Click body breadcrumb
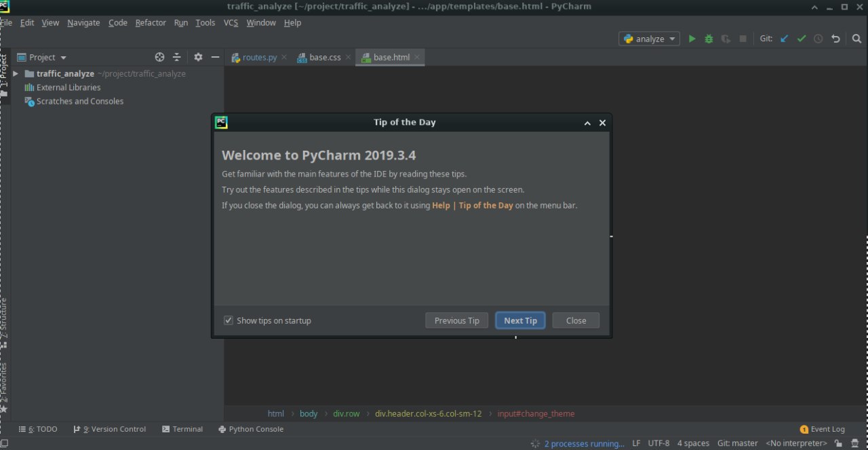Viewport: 868px width, 450px height. pos(309,413)
